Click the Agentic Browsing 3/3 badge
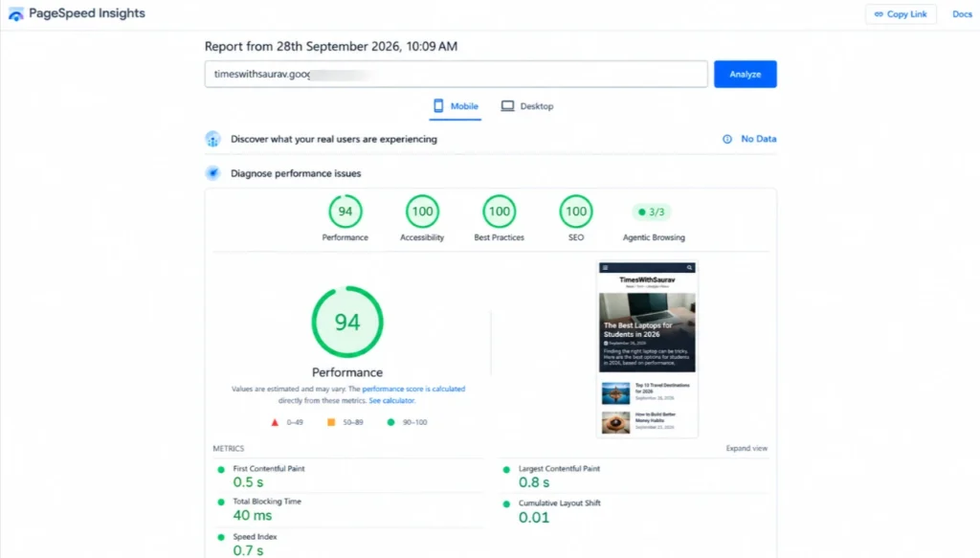 click(x=651, y=212)
